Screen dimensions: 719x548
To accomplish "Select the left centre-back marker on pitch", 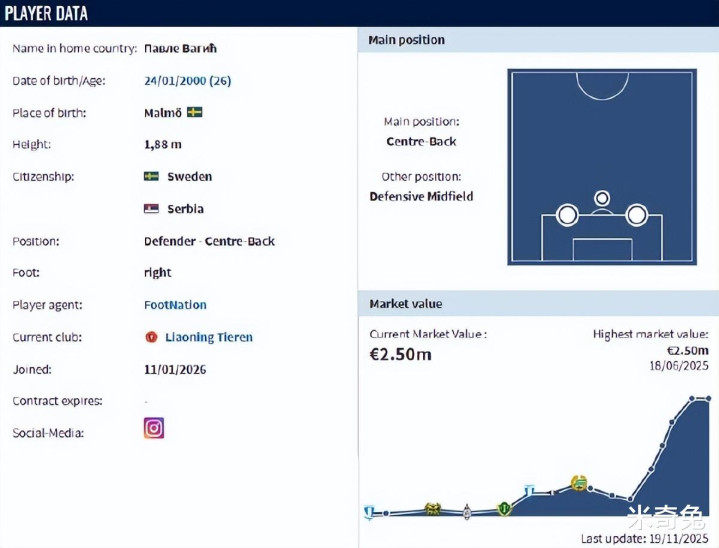I will 567,215.
